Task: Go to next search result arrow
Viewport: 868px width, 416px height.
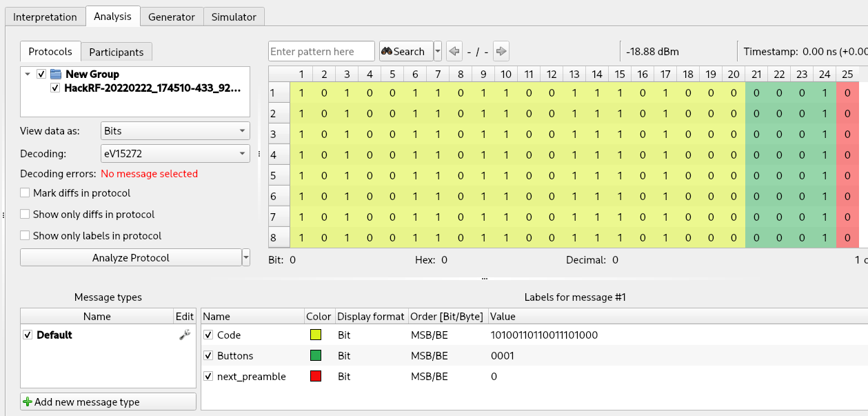Action: pos(501,52)
